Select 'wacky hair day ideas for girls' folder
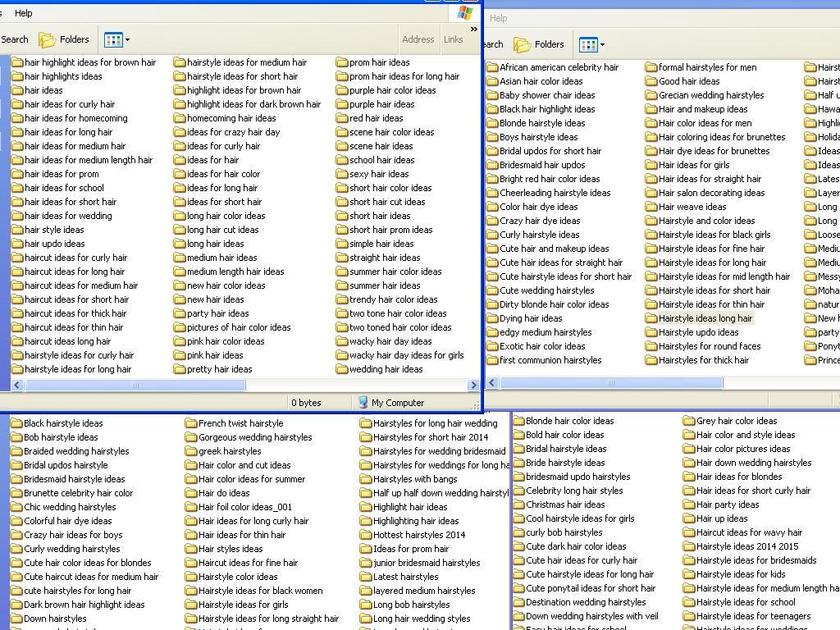This screenshot has width=840, height=630. coord(400,354)
